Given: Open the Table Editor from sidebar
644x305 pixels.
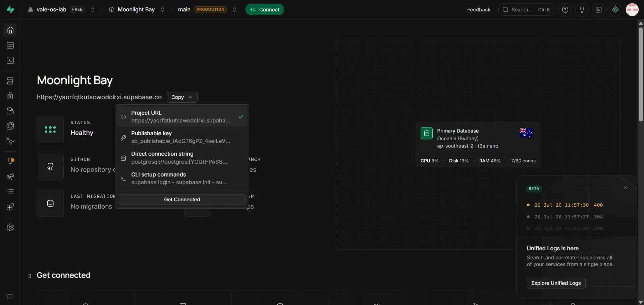Looking at the screenshot, I should point(10,45).
